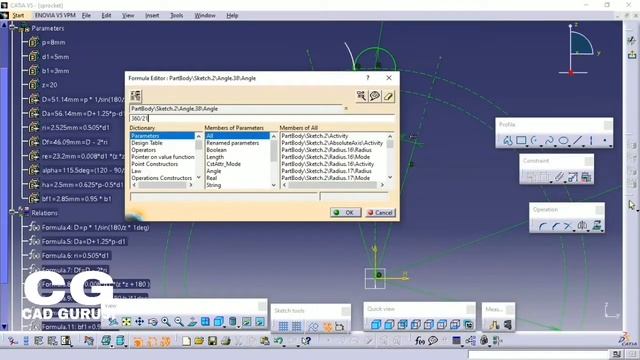Click the Measure Between icon in Measure toolbar

coord(494,324)
